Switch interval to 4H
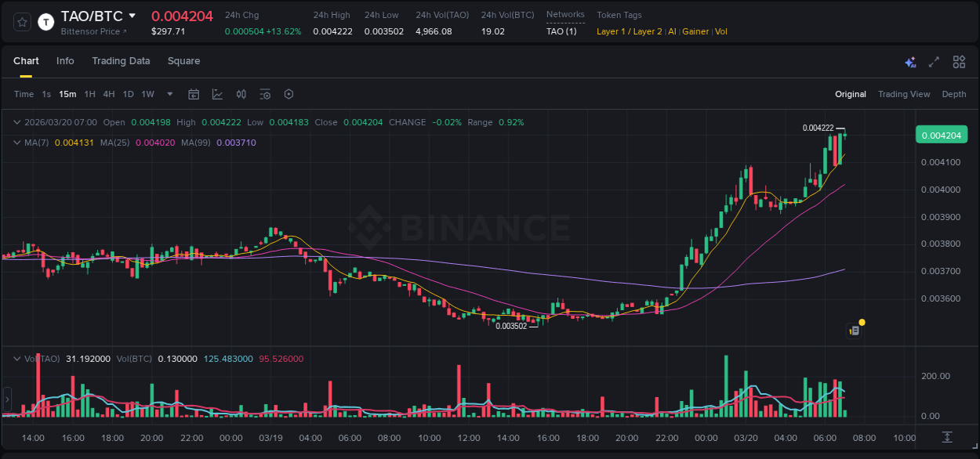 [108, 94]
